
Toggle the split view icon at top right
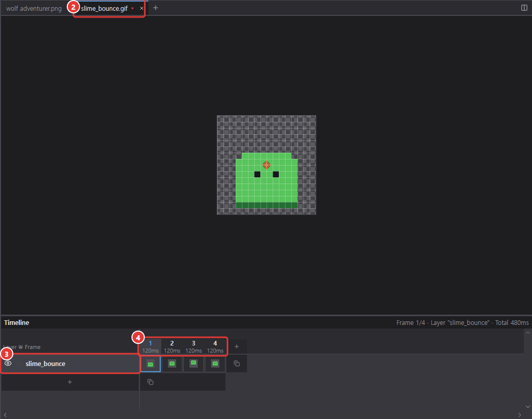[x=524, y=8]
